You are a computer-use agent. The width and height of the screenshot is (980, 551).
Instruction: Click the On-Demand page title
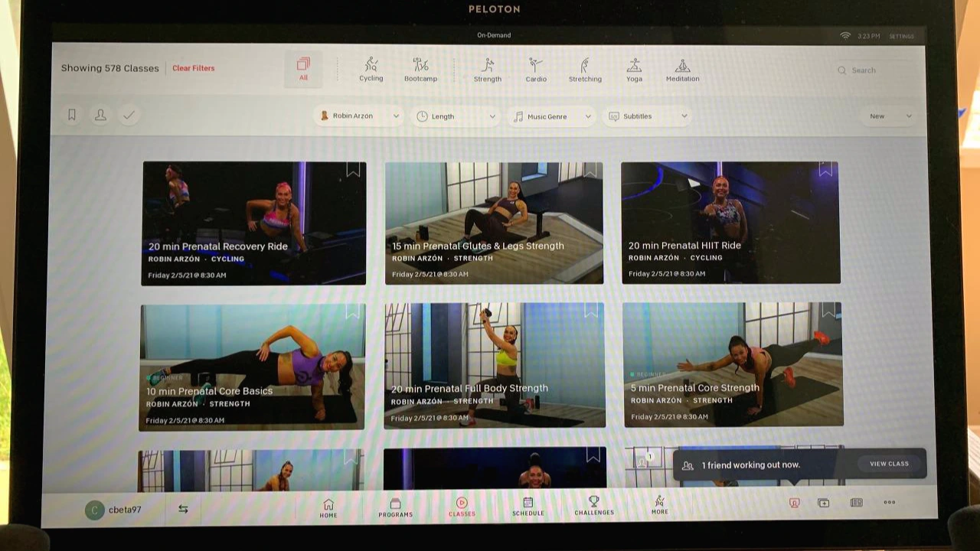click(494, 35)
